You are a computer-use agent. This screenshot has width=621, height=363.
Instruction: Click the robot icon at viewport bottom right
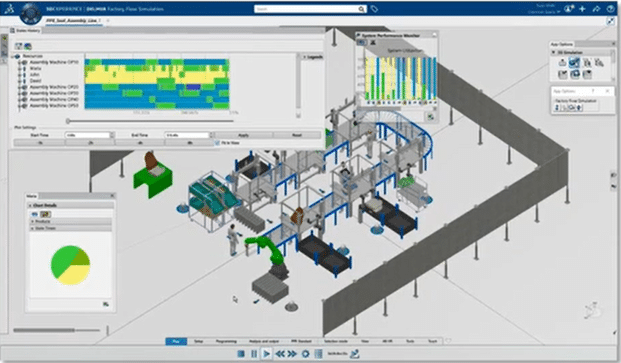[x=593, y=310]
